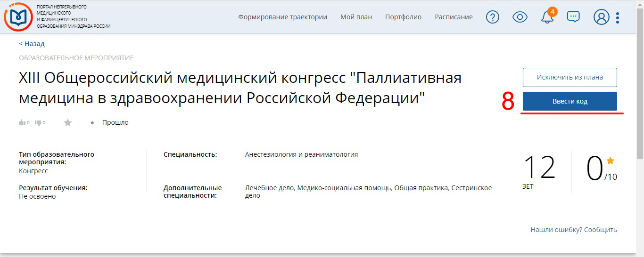Click the 0/10 rating score
Viewport: 644px width, 257px height.
602,169
